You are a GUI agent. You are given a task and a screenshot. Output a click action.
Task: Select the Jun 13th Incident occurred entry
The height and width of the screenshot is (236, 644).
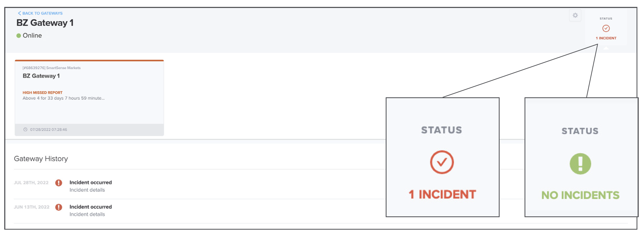(91, 207)
